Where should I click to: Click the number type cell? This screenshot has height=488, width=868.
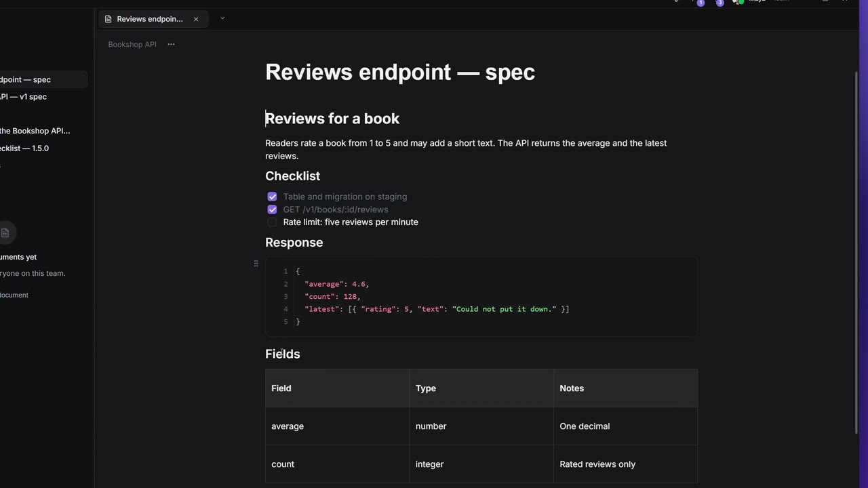coord(481,426)
